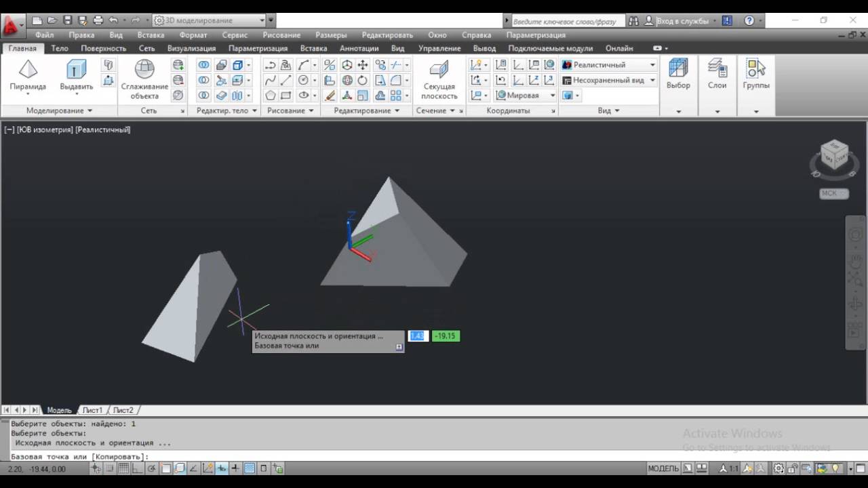Click the ViewCube in the viewport

[834, 155]
